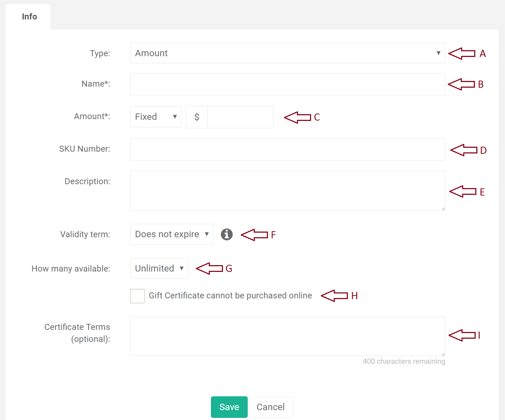The height and width of the screenshot is (420, 505).
Task: Click the 'How many available:' label
Action: tap(71, 269)
